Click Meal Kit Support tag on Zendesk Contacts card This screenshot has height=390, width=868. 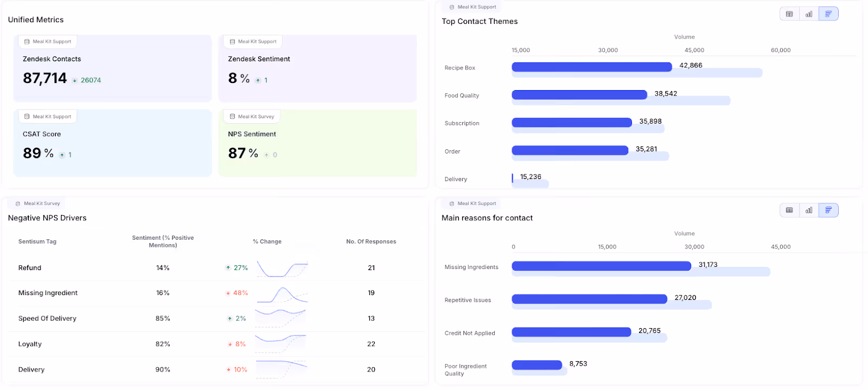[x=48, y=42]
